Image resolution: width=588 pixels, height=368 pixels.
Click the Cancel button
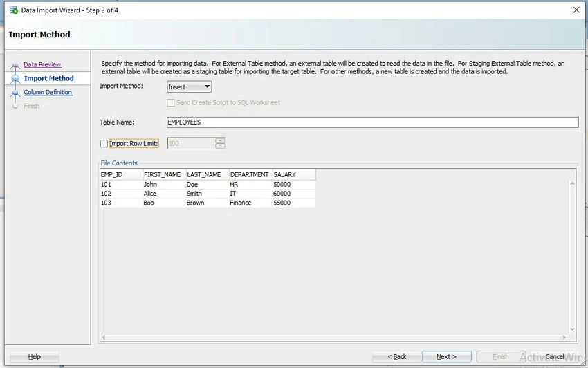[x=555, y=357]
